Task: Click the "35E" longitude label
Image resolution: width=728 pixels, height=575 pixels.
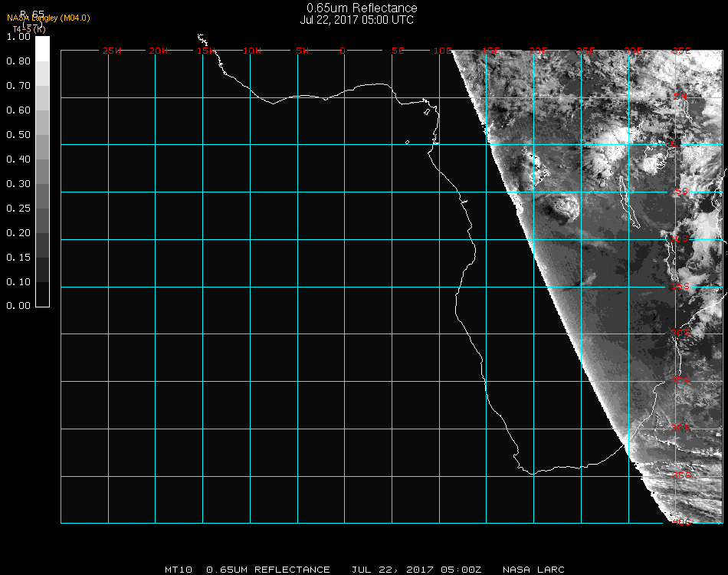Action: pyautogui.click(x=681, y=51)
